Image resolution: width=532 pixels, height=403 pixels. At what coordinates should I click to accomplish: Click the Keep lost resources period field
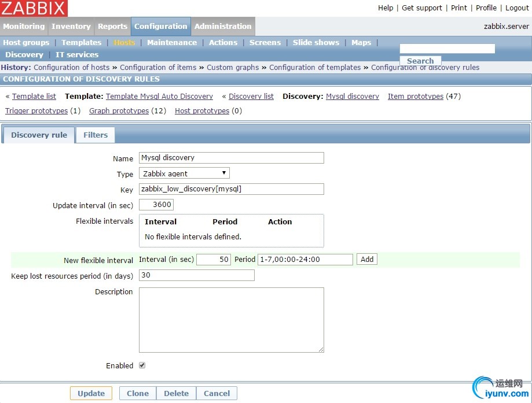tap(196, 275)
